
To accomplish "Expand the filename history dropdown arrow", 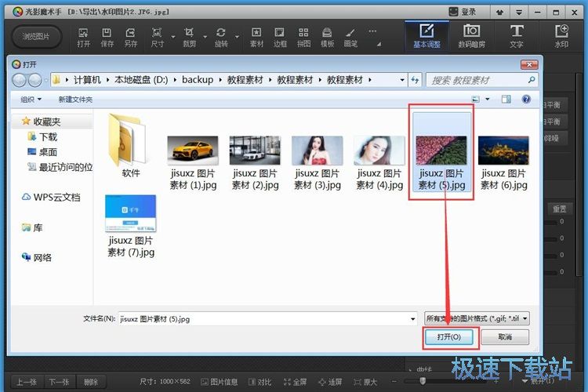I will pyautogui.click(x=413, y=319).
